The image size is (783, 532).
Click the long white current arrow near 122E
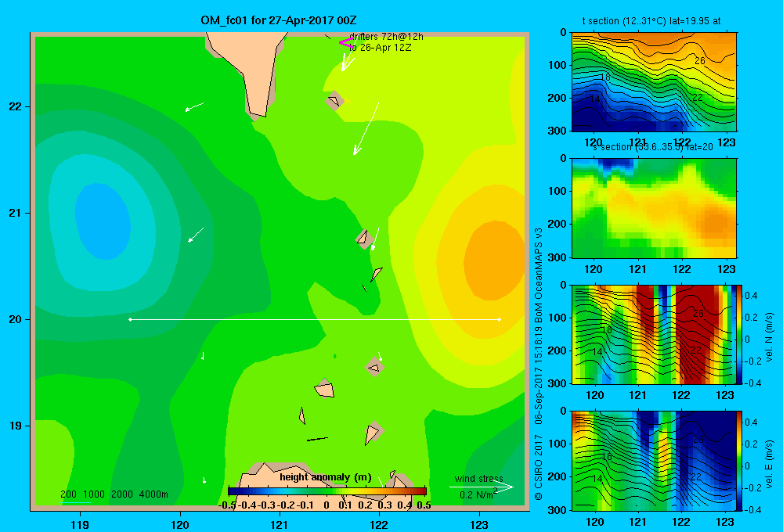(x=366, y=129)
